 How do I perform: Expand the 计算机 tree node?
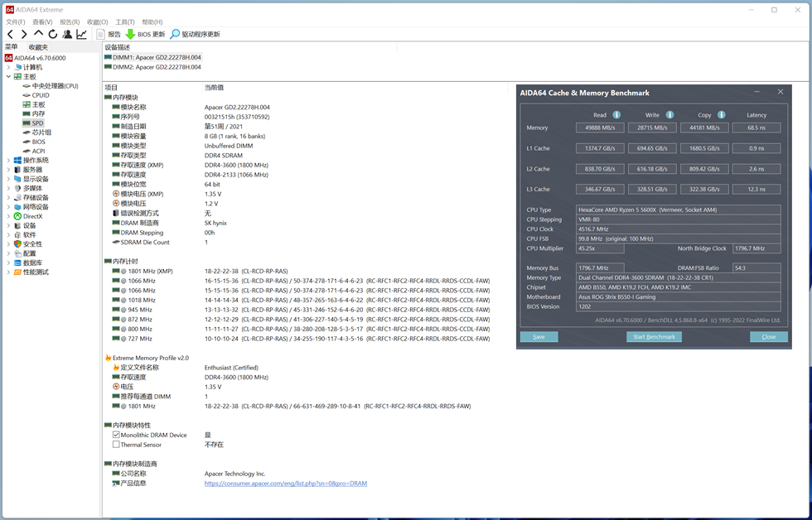tap(8, 67)
